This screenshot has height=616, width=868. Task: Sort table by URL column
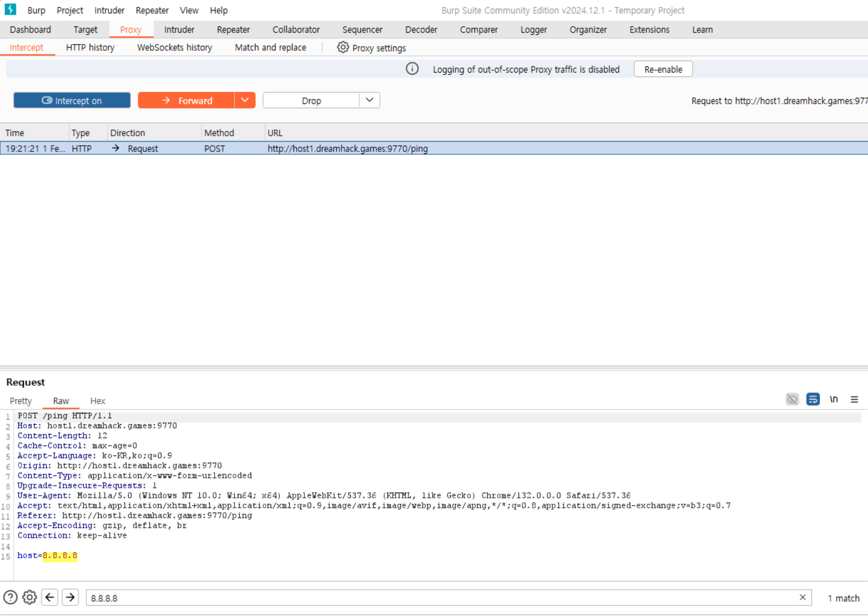coord(566,133)
